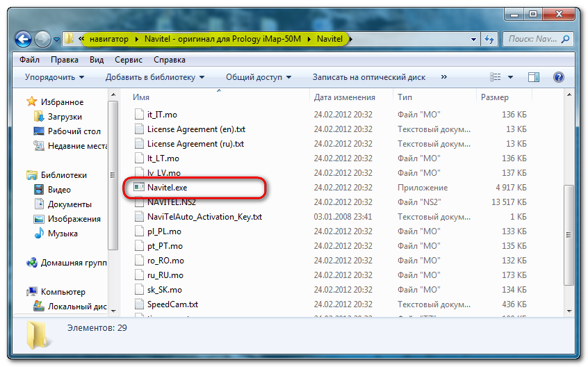Screen dimensions: 588x367
Task: Open the view options dropdown arrow
Action: pos(511,77)
